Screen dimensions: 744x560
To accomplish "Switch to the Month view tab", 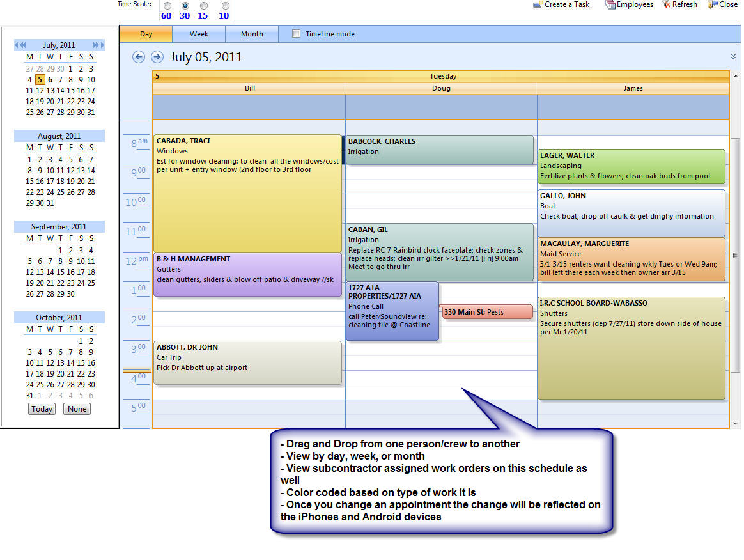I will [x=252, y=34].
